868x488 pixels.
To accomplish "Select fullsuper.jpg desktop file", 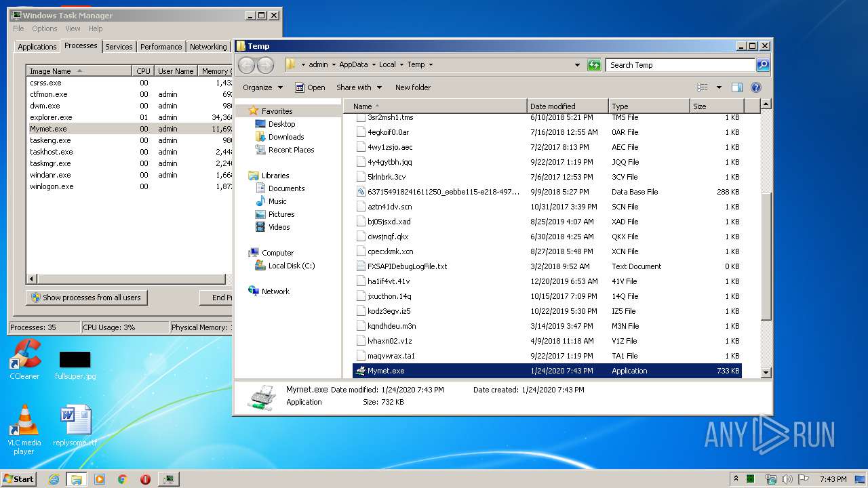I will (x=75, y=365).
